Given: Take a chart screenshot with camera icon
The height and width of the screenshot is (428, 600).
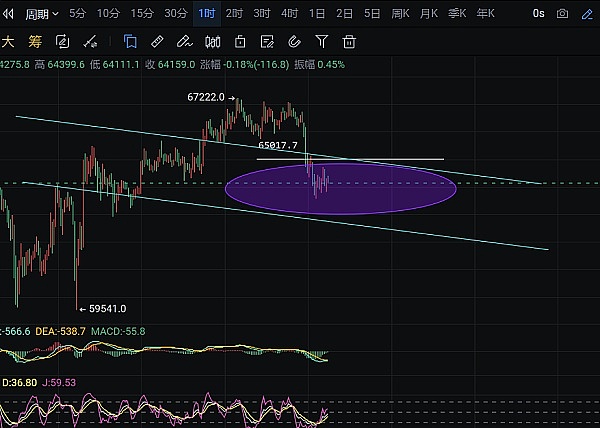Looking at the screenshot, I should [563, 14].
